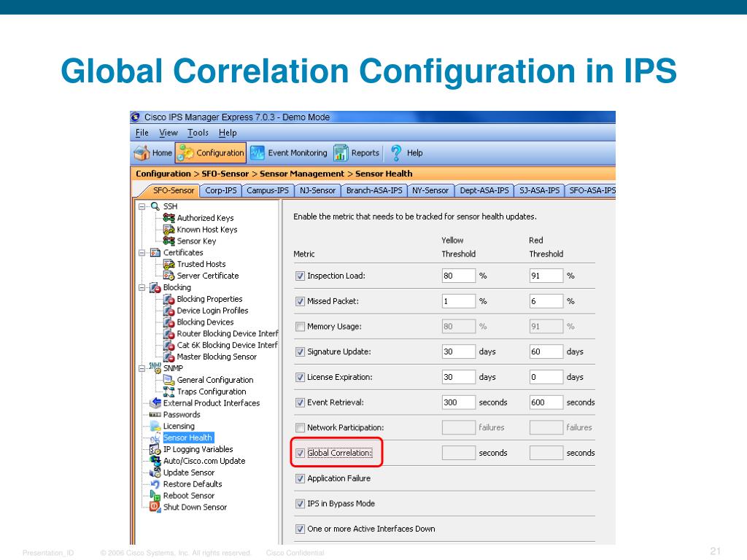Toggle the Global Correlation checkbox
The height and width of the screenshot is (560, 747).
[x=300, y=453]
